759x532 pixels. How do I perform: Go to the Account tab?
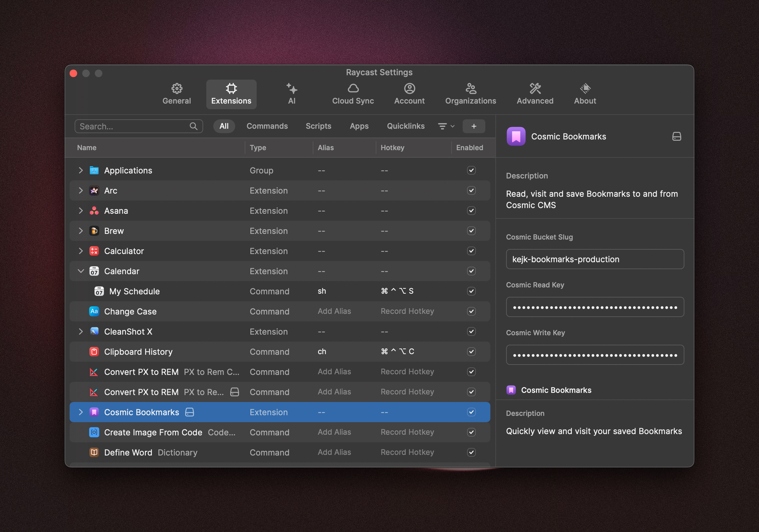tap(409, 94)
